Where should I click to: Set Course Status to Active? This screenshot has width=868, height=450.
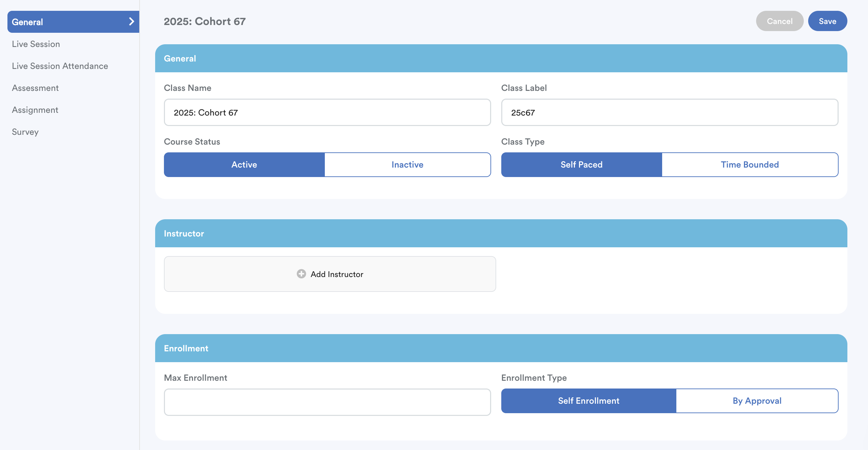coord(244,165)
